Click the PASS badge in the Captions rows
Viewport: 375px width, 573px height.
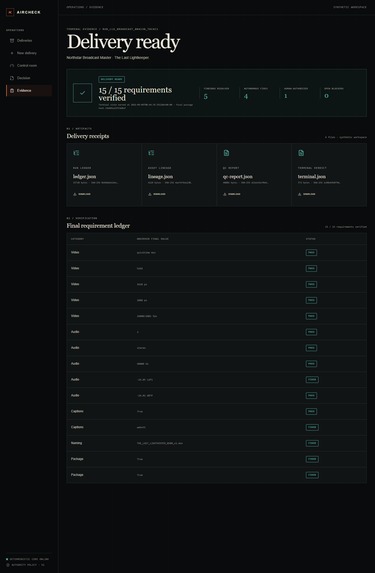[x=311, y=411]
